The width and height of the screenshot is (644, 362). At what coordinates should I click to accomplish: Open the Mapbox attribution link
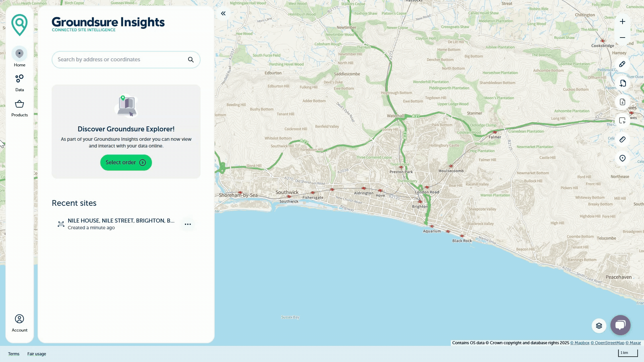(x=580, y=343)
